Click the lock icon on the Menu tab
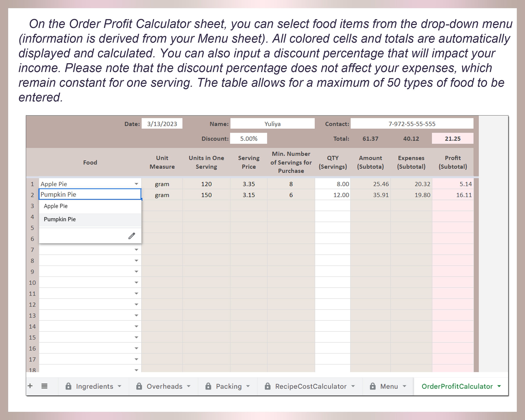Viewport: 525px width, 420px height. point(373,386)
